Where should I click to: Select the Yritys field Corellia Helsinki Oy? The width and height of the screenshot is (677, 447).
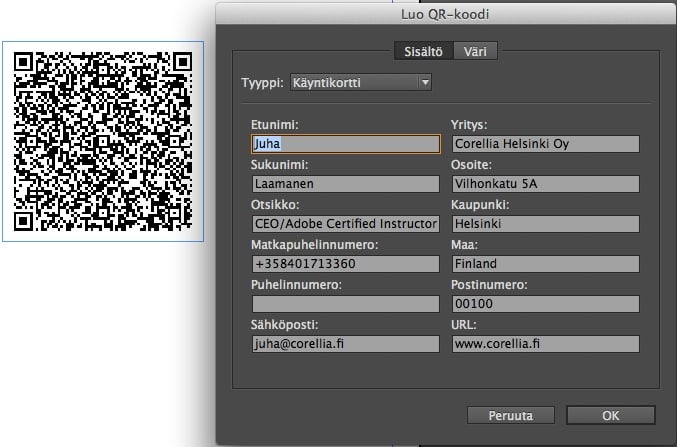point(546,144)
